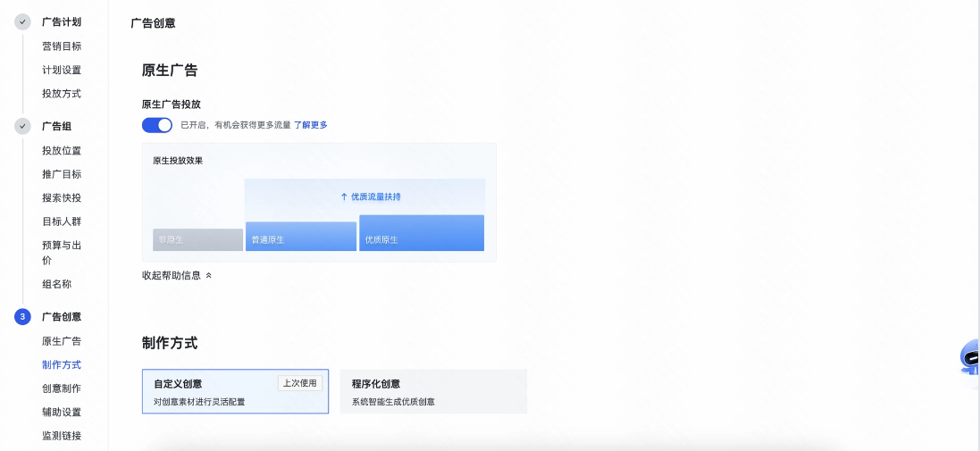Open 营销目标 in the sidebar

62,46
